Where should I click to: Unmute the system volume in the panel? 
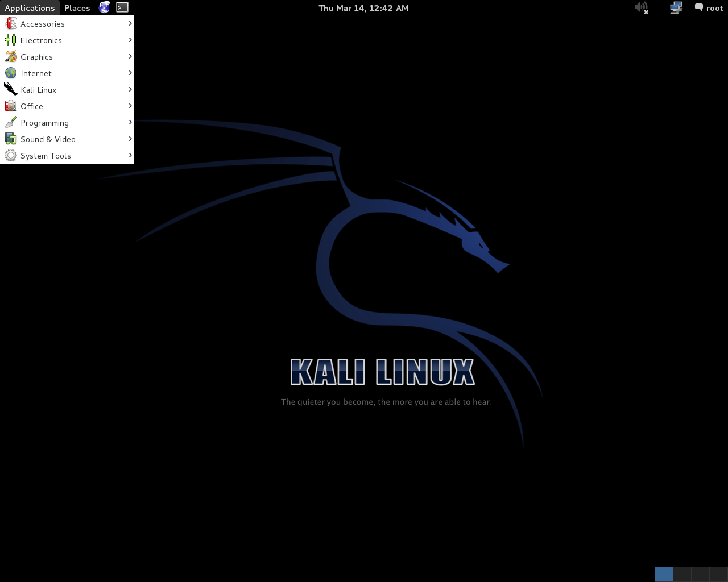[x=641, y=7]
